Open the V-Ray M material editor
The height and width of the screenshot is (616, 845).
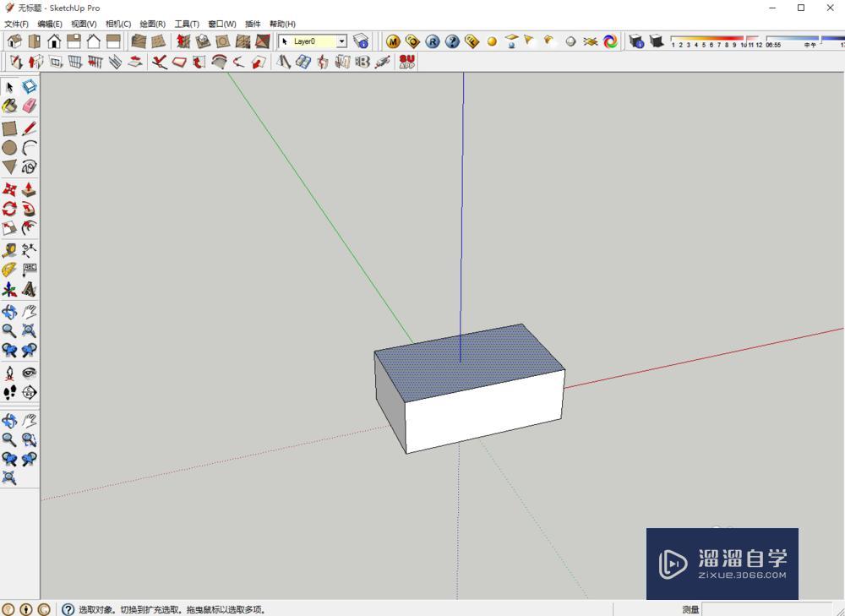(x=393, y=41)
